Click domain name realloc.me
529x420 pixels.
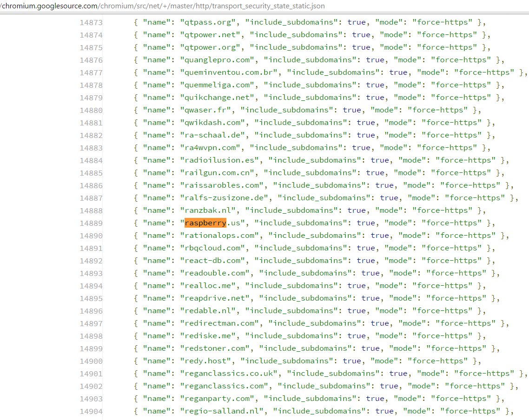208,286
